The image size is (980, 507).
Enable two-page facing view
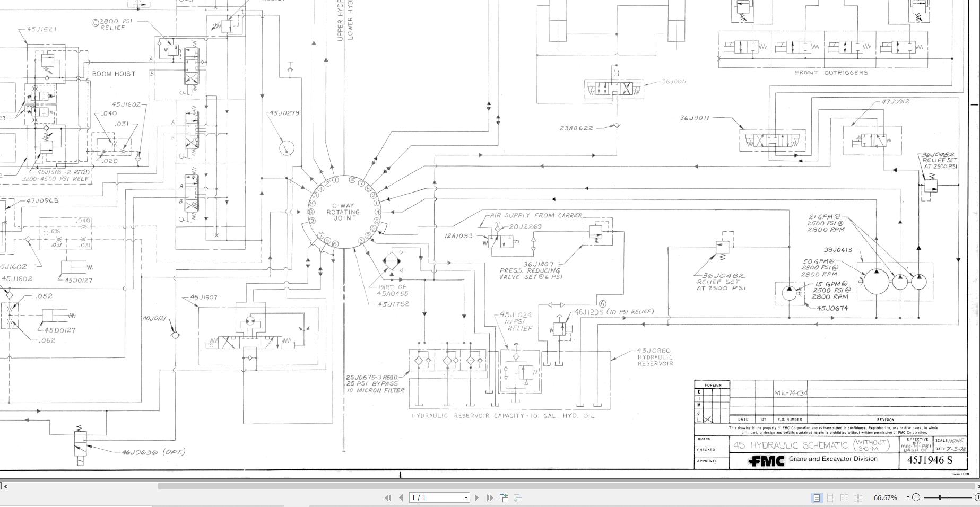pos(845,497)
